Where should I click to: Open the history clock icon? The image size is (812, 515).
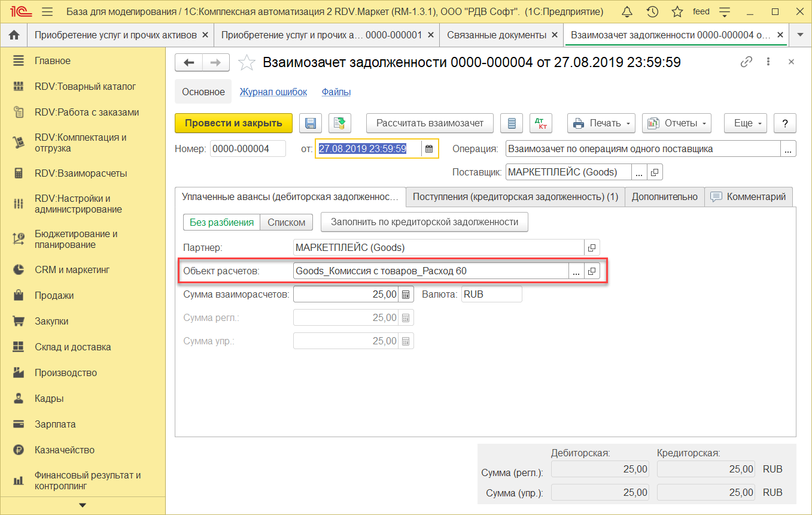point(652,12)
